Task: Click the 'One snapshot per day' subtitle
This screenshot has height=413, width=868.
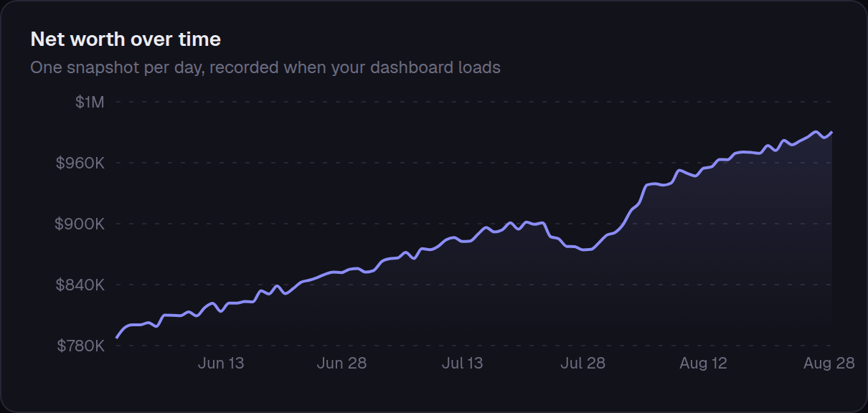Action: pyautogui.click(x=265, y=67)
